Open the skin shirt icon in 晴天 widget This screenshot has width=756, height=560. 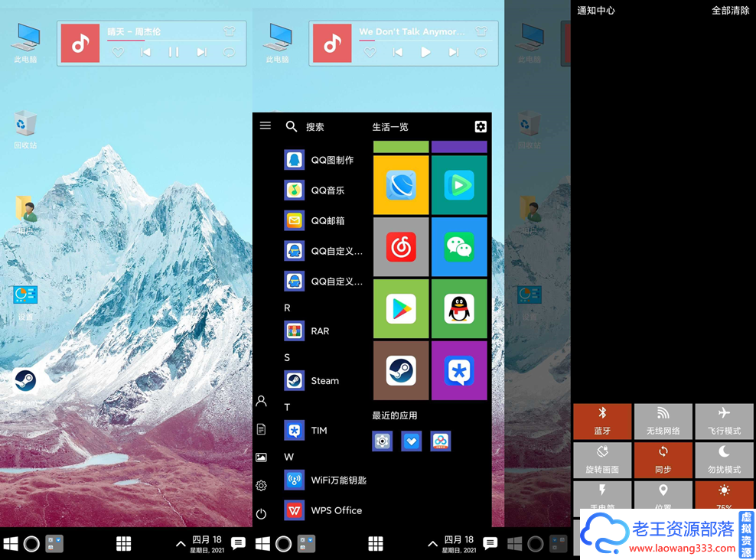230,31
